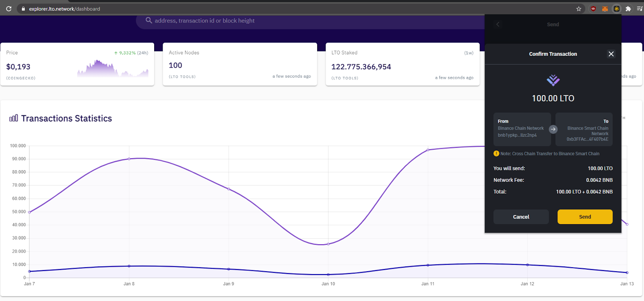Click the Price card showing $0,193
This screenshot has width=644, height=301.
click(77, 64)
